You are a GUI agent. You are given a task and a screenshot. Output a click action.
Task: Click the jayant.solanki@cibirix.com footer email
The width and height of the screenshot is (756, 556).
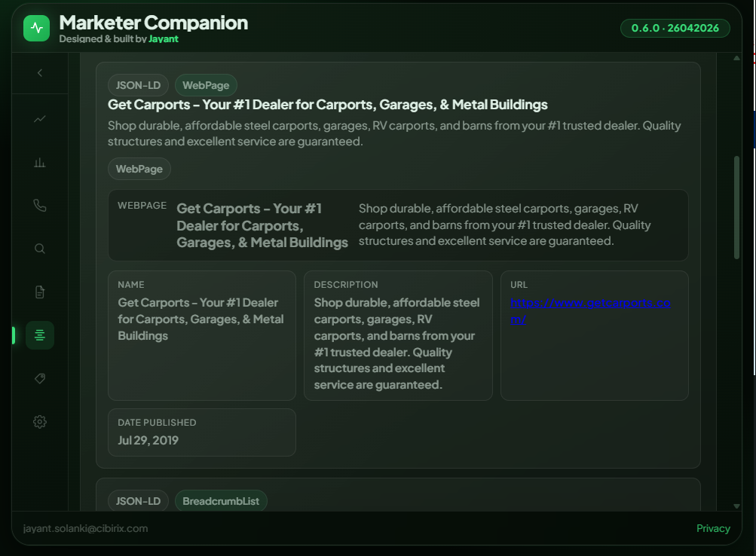click(85, 529)
